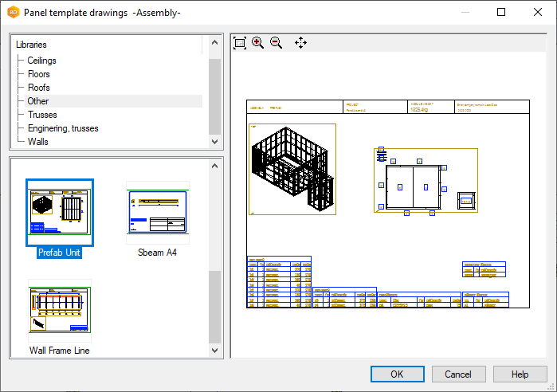Click the zoom out magnifier icon
The image size is (557, 392).
click(277, 43)
